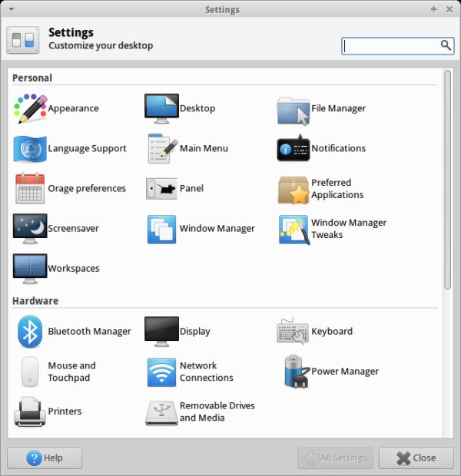The height and width of the screenshot is (476, 461).
Task: Open the Mouse and Touchpad icon
Action: [x=30, y=372]
